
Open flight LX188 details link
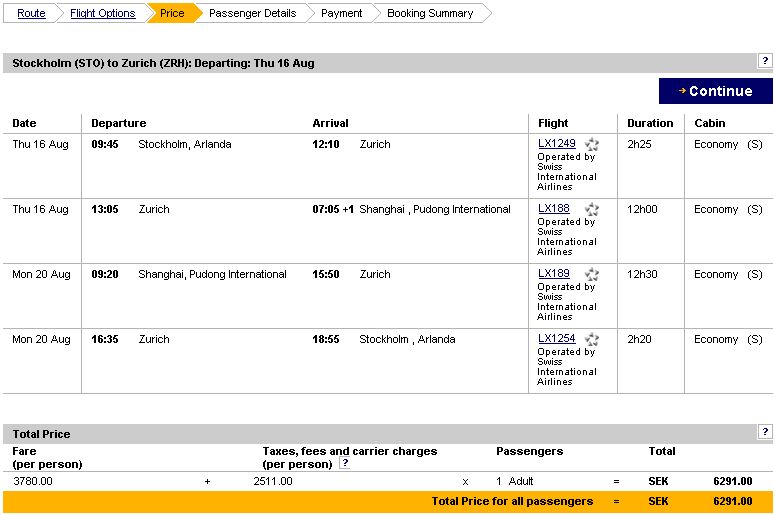click(553, 209)
